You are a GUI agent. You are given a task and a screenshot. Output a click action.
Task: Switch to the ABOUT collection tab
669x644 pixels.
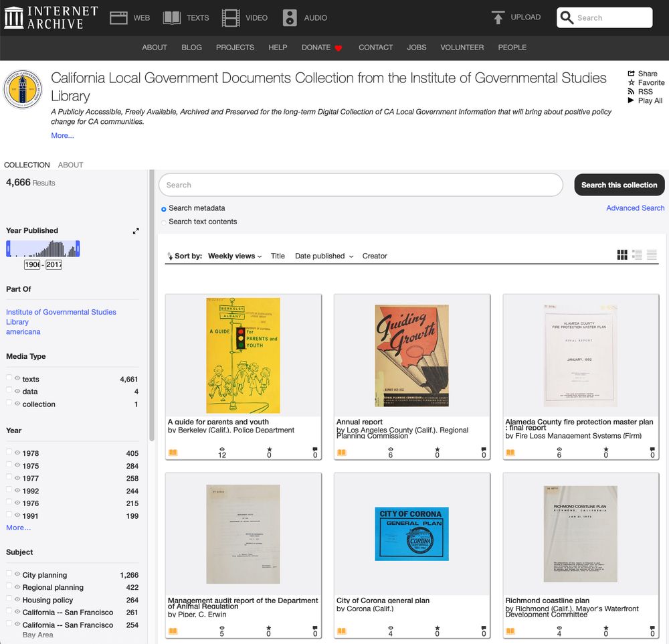(x=70, y=165)
